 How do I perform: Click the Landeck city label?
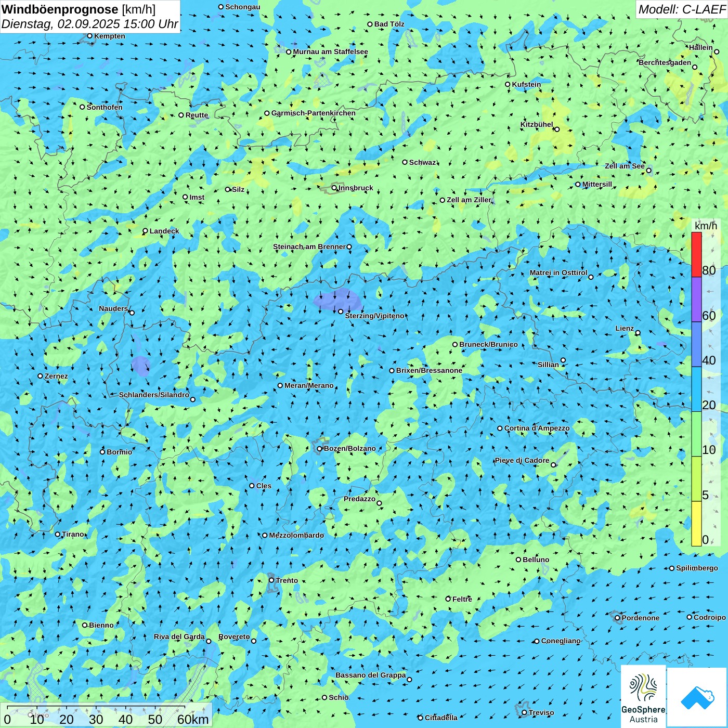(164, 231)
